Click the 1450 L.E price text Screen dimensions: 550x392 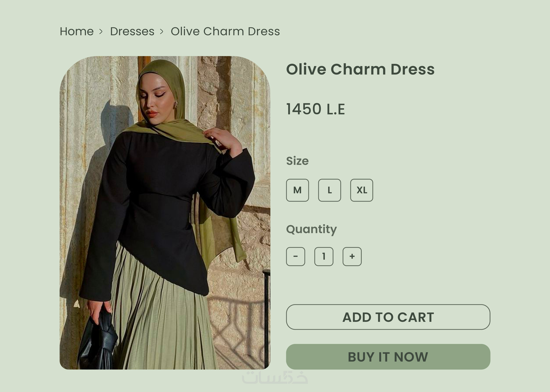pos(315,109)
